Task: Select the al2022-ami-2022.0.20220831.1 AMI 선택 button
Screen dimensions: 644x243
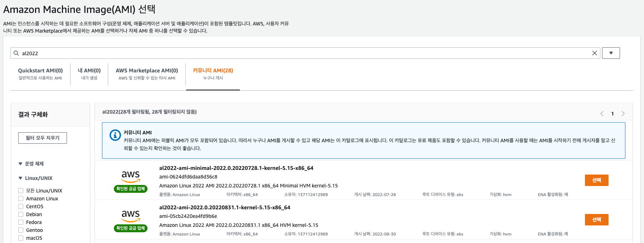Action: (596, 220)
